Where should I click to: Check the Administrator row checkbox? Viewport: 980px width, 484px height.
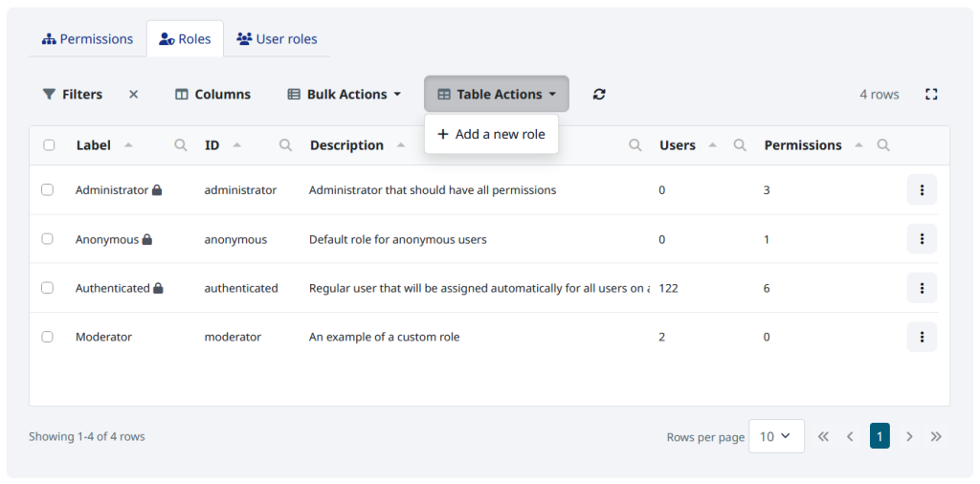(x=48, y=189)
